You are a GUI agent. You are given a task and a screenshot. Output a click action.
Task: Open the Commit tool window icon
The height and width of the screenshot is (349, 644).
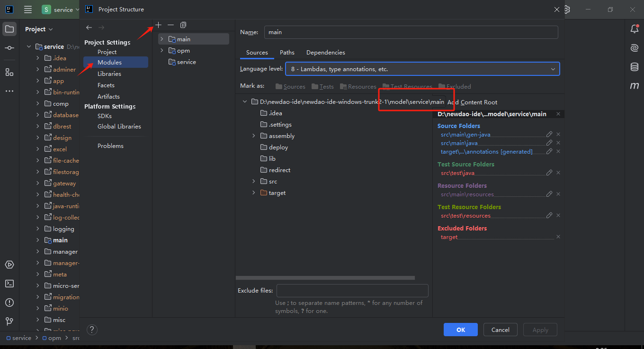pos(9,48)
